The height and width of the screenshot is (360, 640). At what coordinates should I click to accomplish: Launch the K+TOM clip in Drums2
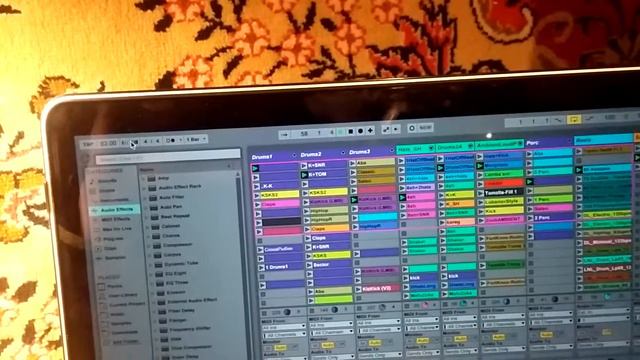pos(304,175)
